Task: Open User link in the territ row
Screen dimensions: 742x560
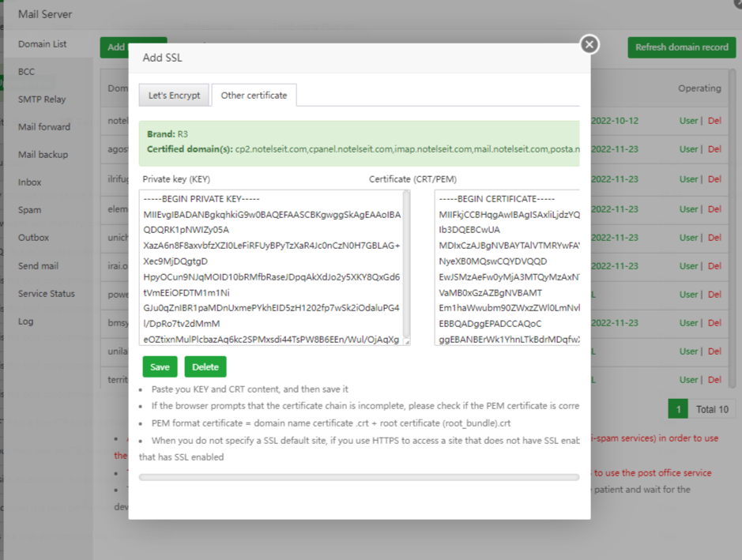Action: pyautogui.click(x=688, y=380)
